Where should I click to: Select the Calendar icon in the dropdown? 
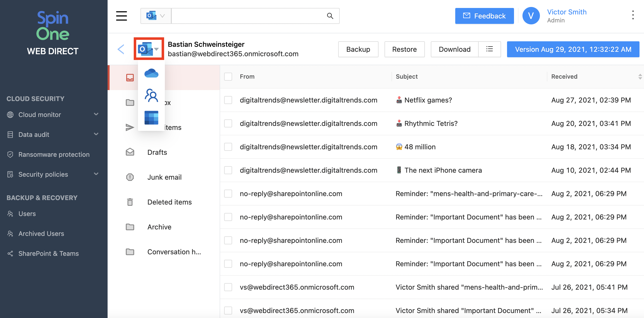coord(151,118)
